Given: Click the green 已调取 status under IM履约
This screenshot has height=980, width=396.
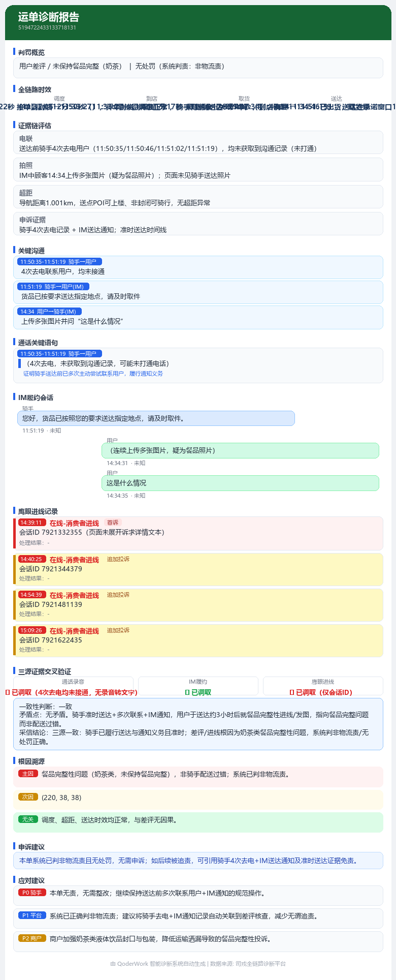Looking at the screenshot, I should [198, 692].
